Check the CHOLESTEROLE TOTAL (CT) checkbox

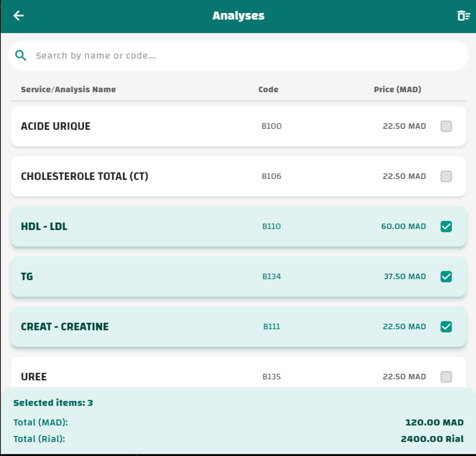click(446, 176)
